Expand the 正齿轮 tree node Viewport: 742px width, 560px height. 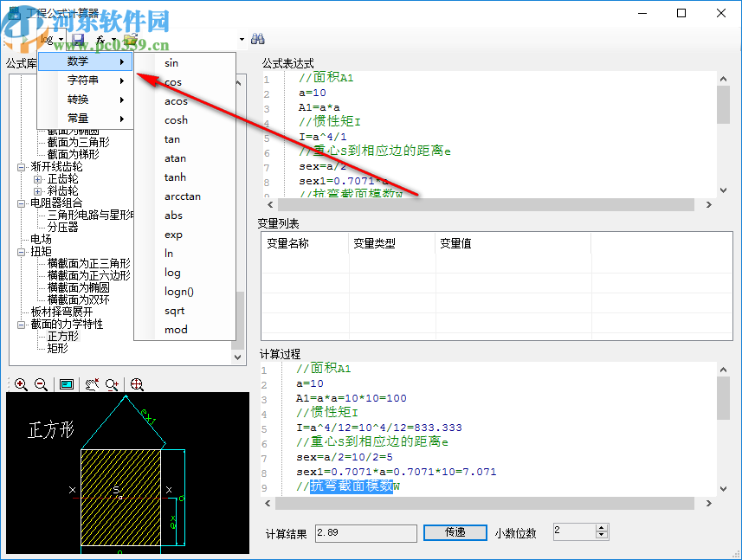(x=37, y=179)
